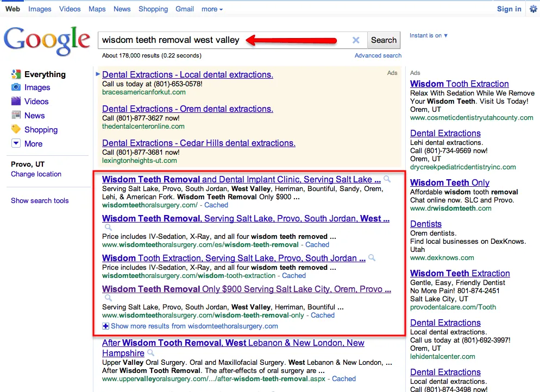Click the www.drwisdomteeth.com ad URL

click(450, 208)
